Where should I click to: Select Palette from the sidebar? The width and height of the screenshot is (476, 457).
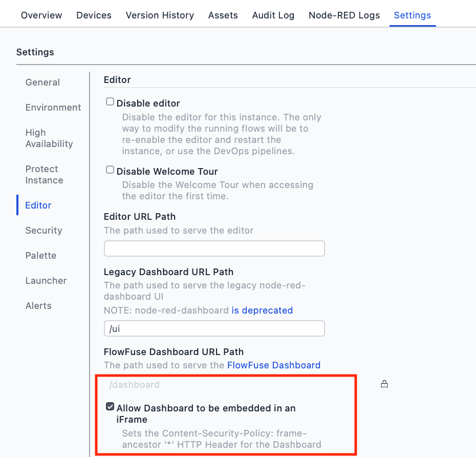click(x=40, y=256)
